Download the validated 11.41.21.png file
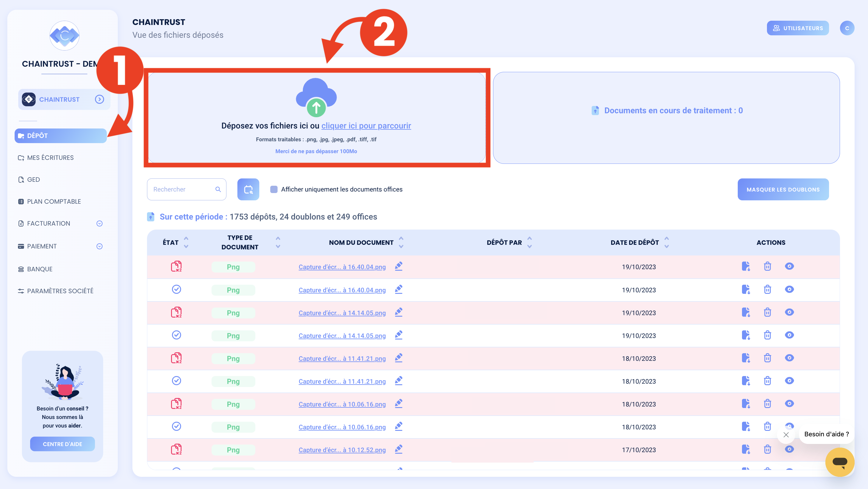 coord(746,381)
